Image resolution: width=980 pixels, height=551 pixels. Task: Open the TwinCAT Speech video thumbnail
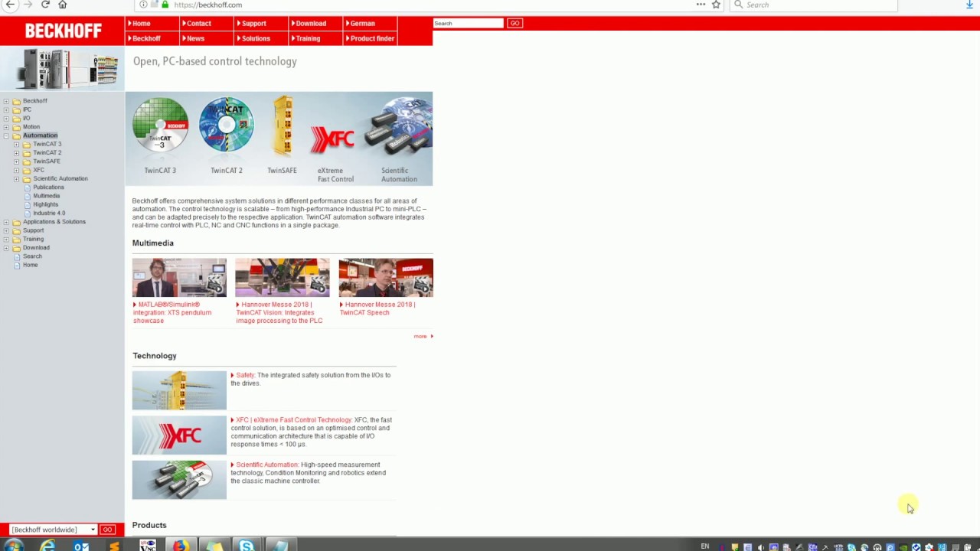(x=386, y=278)
